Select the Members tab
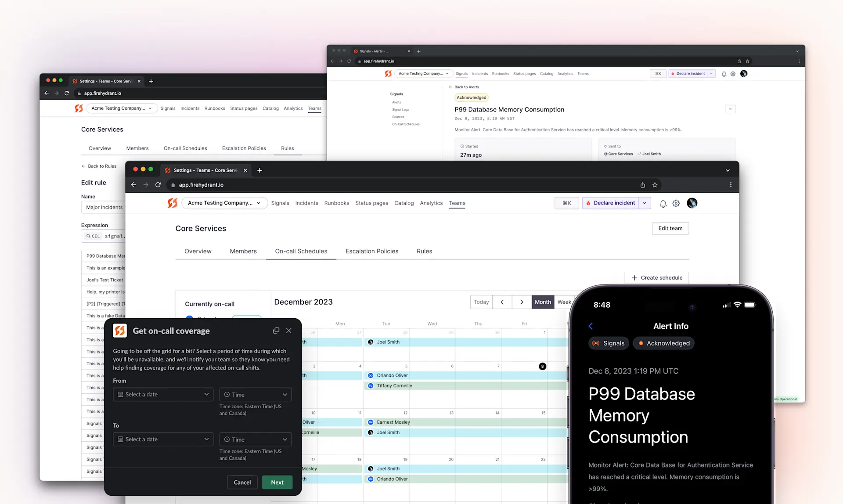This screenshot has height=504, width=843. pos(243,251)
